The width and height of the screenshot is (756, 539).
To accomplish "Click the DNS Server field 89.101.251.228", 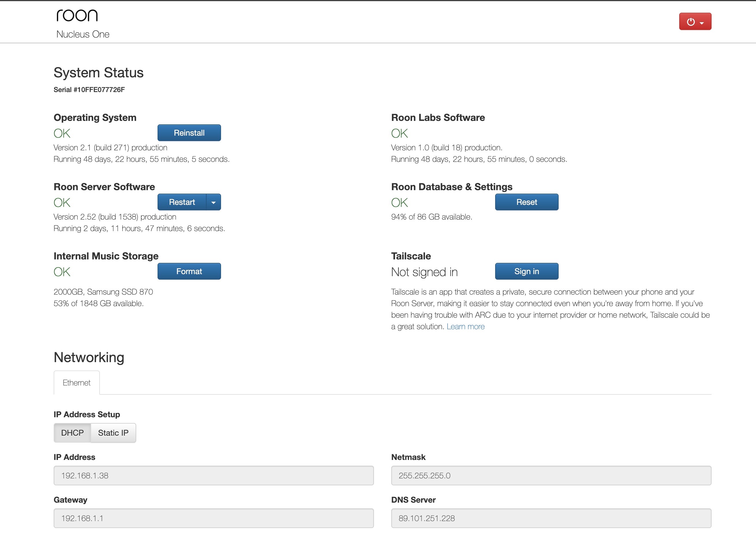I will pyautogui.click(x=551, y=519).
